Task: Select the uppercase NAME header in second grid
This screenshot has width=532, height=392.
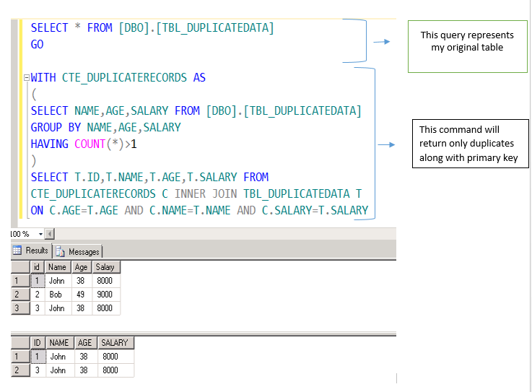Action: (x=60, y=343)
